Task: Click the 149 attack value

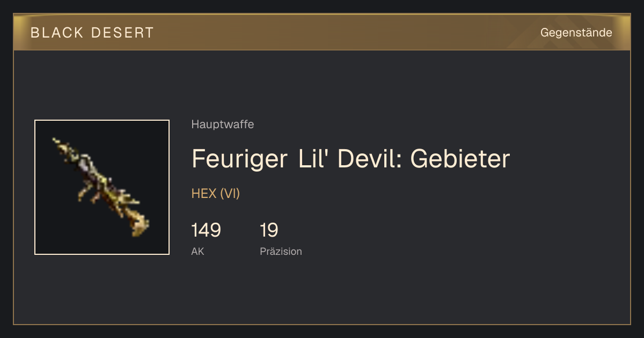Action: coord(206,230)
